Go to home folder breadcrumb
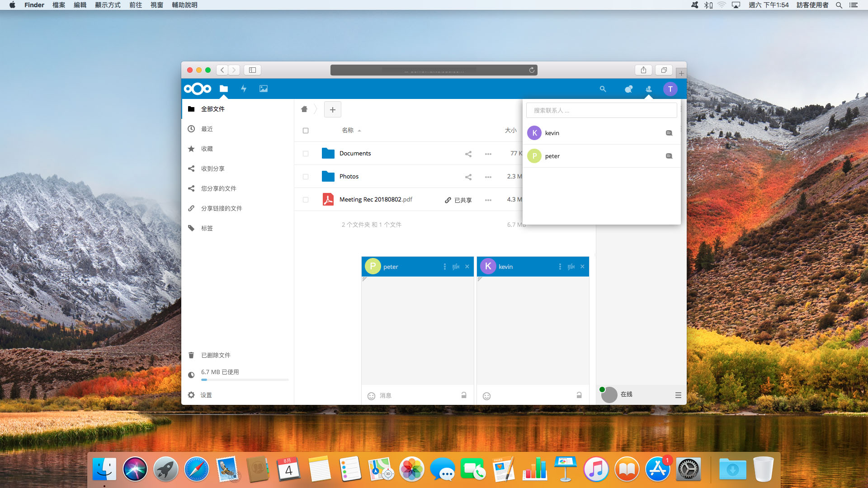This screenshot has height=488, width=868. coord(304,109)
